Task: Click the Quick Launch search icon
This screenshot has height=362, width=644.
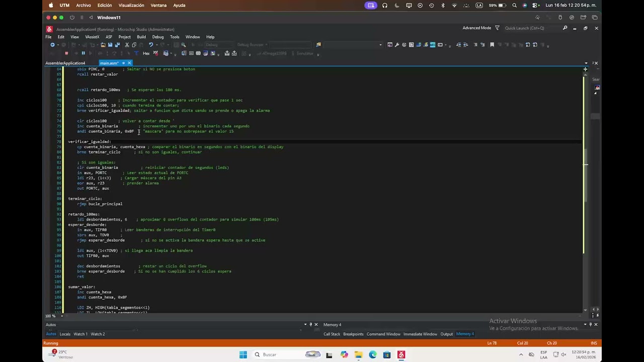Action: 565,28
